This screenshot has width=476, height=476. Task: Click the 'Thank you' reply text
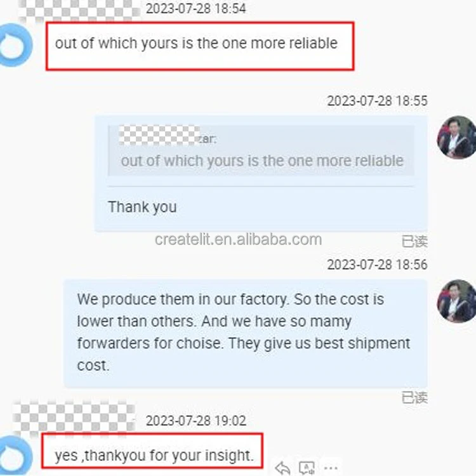tap(142, 207)
